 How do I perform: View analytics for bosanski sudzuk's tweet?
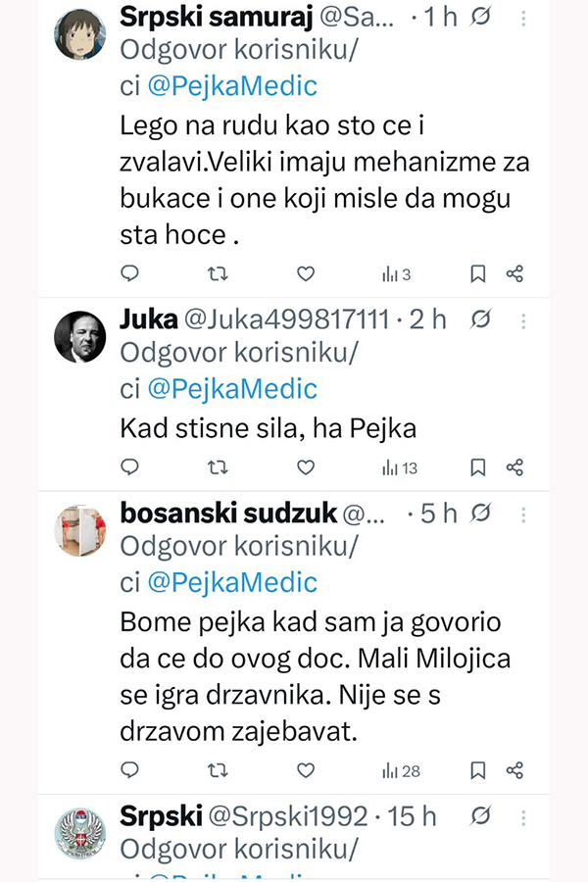pos(400,771)
